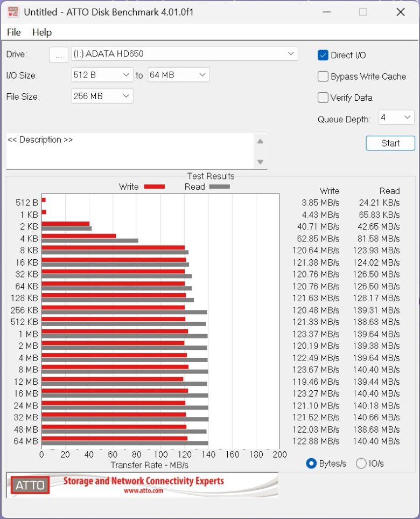The height and width of the screenshot is (519, 420).
Task: Select the IO/s radio button
Action: click(361, 463)
